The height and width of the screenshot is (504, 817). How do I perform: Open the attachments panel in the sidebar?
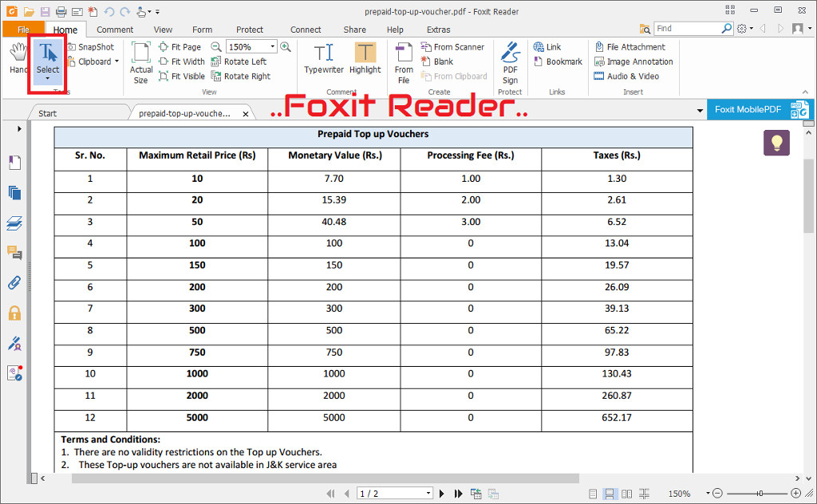(14, 283)
